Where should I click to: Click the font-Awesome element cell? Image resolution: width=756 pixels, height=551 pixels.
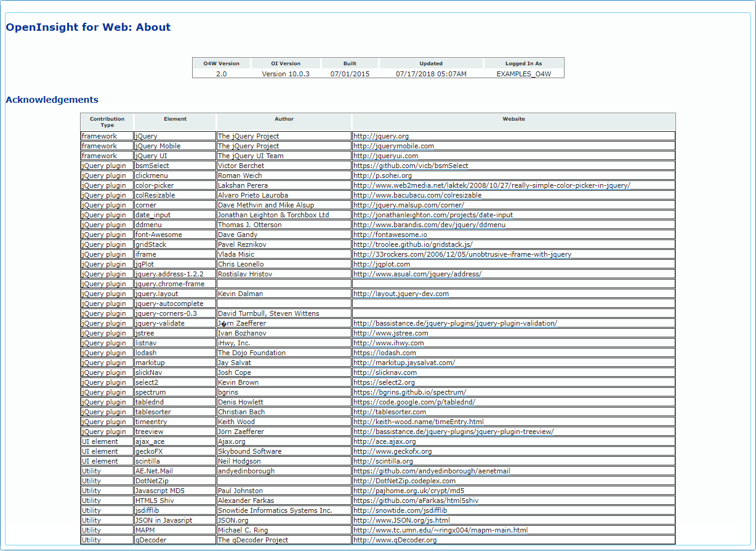[175, 235]
